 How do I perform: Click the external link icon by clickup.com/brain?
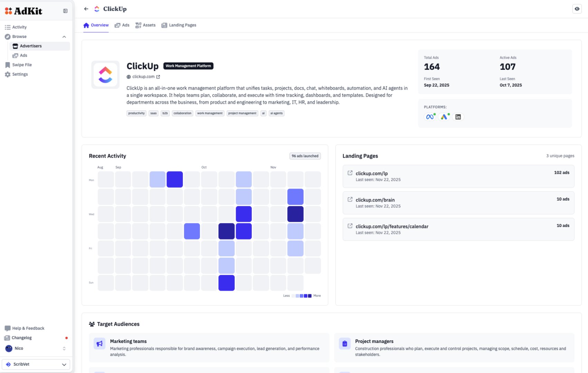point(350,199)
